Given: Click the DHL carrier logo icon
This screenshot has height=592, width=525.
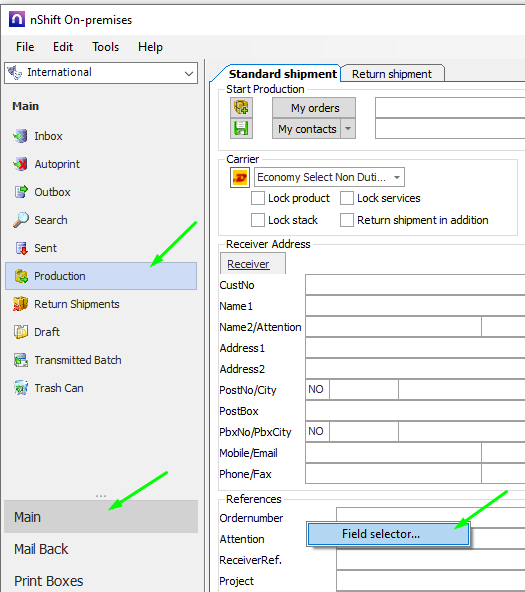Looking at the screenshot, I should (x=240, y=177).
